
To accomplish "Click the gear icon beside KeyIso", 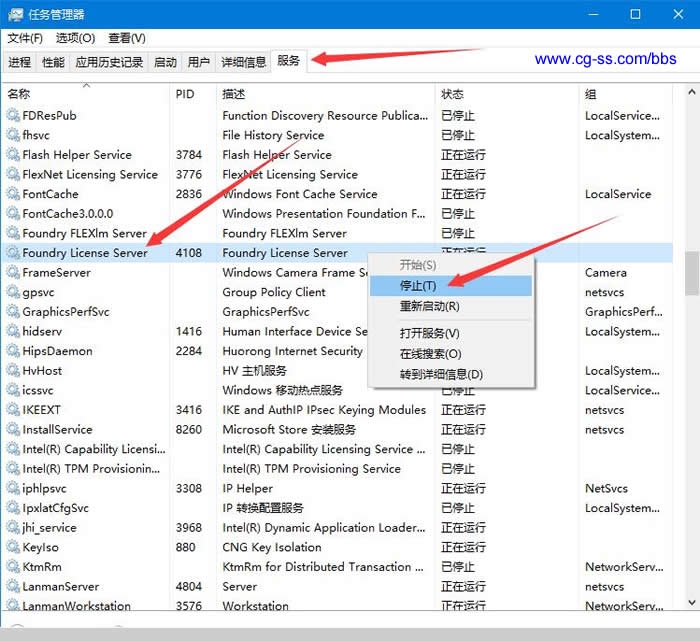I will click(13, 547).
